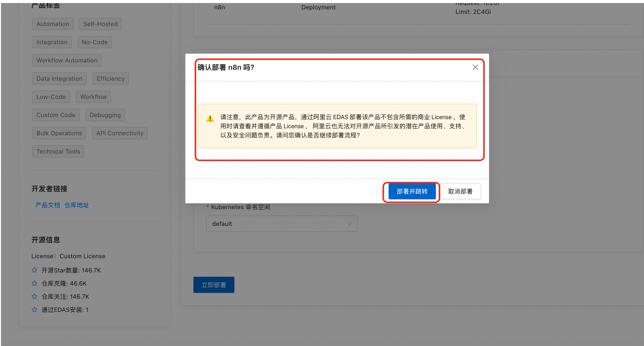Open the default namespace select field
Screen dimensions: 644x346
(278, 224)
